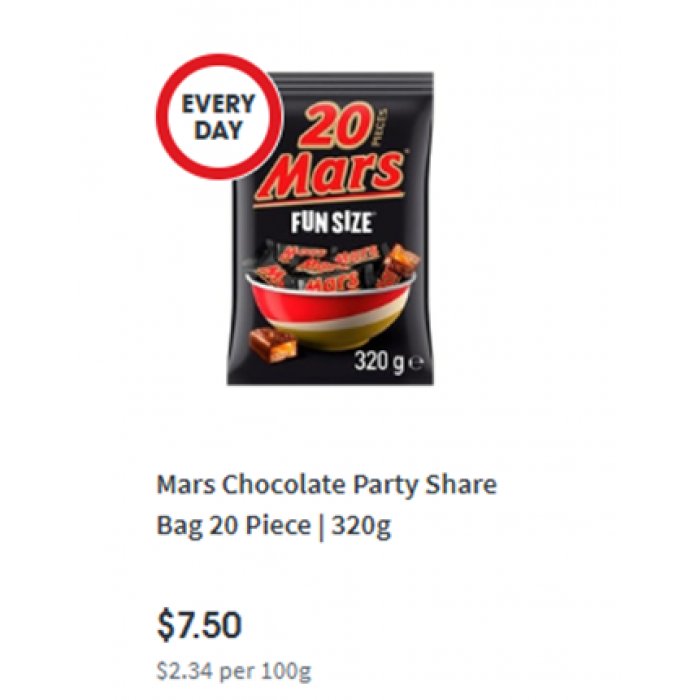Select the Fun Size text on the package
Image resolution: width=700 pixels, height=700 pixels.
331,222
